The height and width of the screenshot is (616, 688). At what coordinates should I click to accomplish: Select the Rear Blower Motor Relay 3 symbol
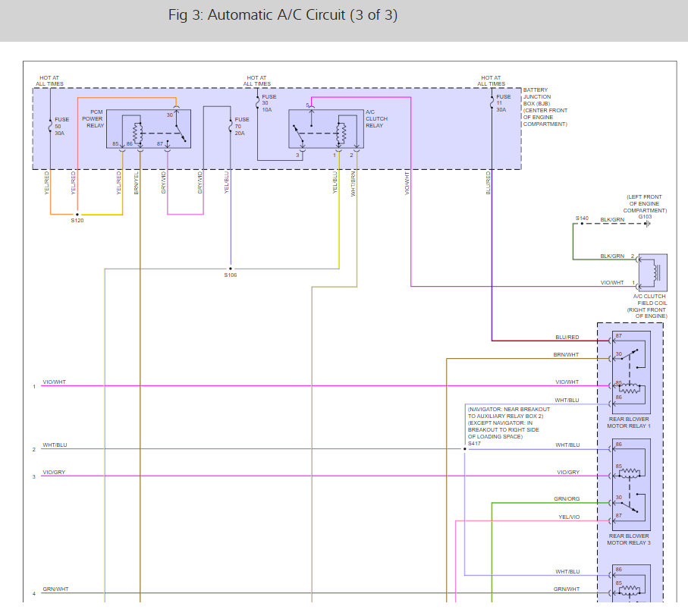(x=629, y=486)
